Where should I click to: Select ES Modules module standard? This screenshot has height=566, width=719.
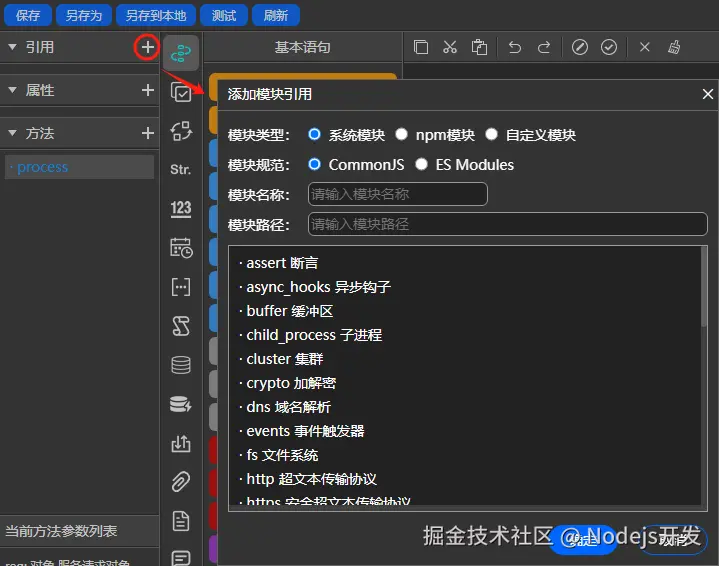[421, 164]
